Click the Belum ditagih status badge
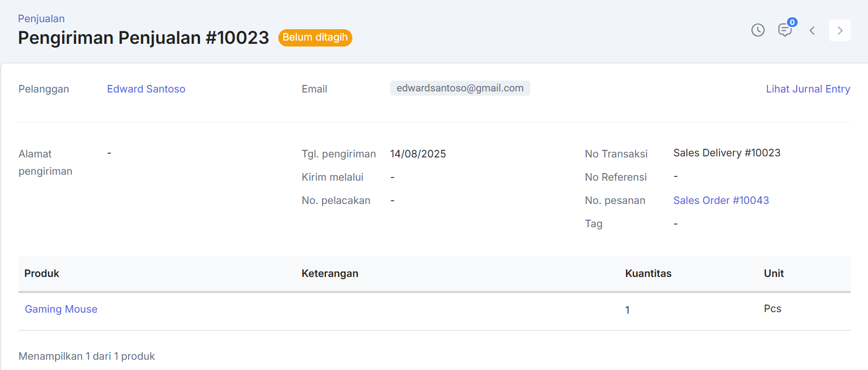The image size is (868, 370). click(x=315, y=37)
